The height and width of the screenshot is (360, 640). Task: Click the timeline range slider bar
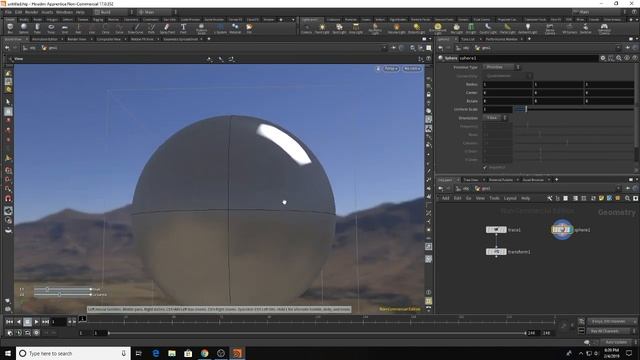click(x=317, y=333)
